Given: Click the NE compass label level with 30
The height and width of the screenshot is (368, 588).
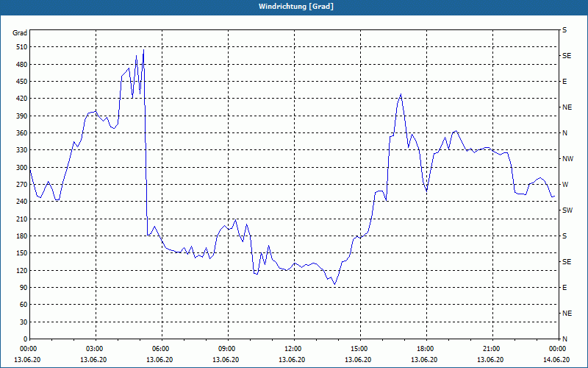Looking at the screenshot, I should coord(567,314).
